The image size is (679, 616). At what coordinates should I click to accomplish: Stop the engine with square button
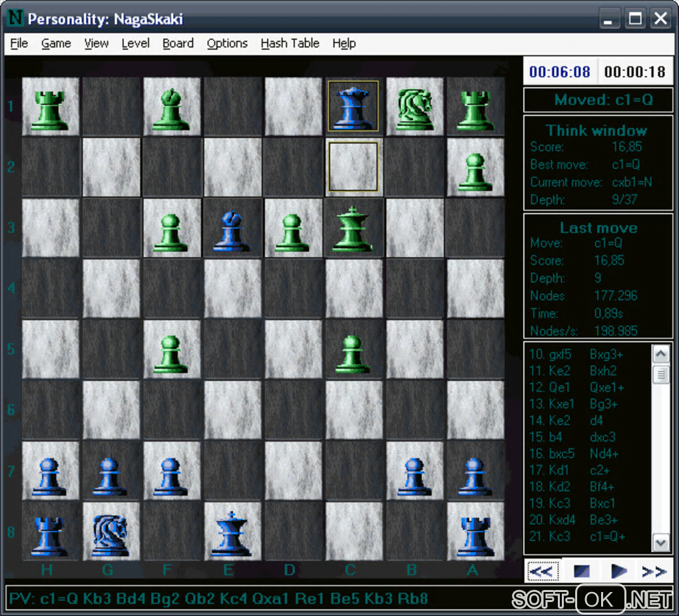(x=582, y=571)
